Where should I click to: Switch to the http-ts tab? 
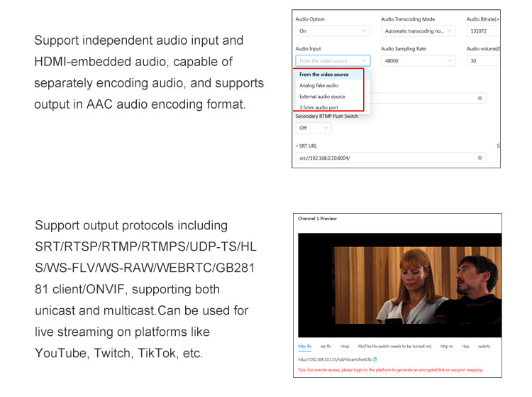coord(446,347)
